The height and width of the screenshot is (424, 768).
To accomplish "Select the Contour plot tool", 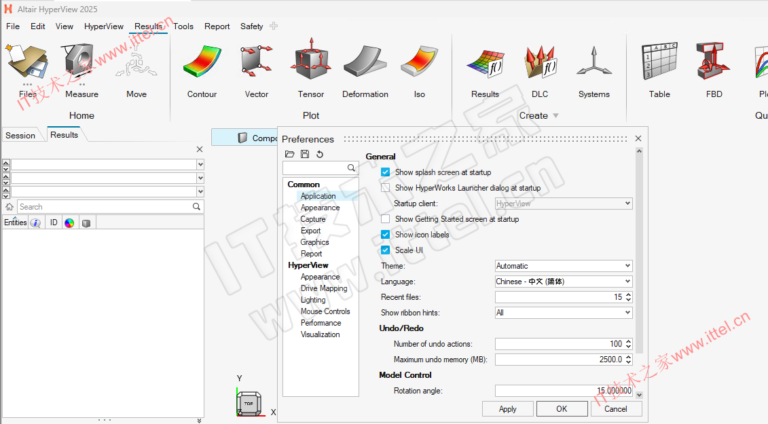I will click(x=201, y=66).
